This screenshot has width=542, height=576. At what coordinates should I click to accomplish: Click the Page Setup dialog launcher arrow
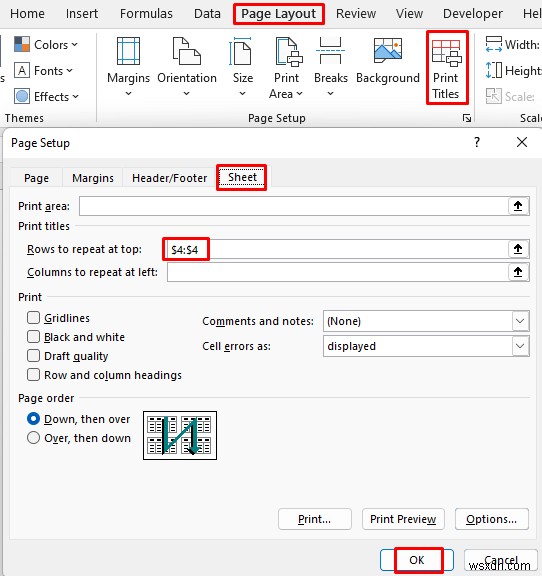click(x=467, y=118)
